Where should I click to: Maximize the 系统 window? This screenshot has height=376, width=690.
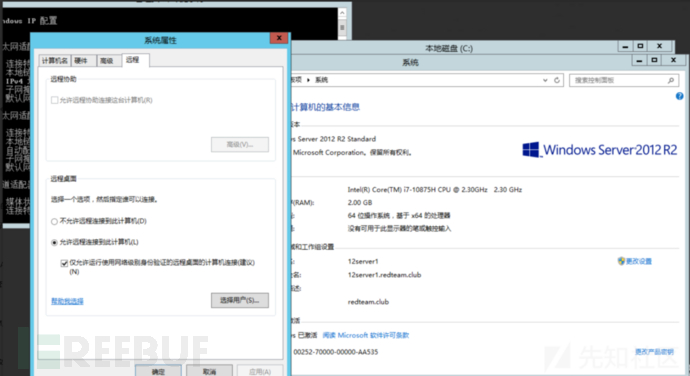[654, 60]
